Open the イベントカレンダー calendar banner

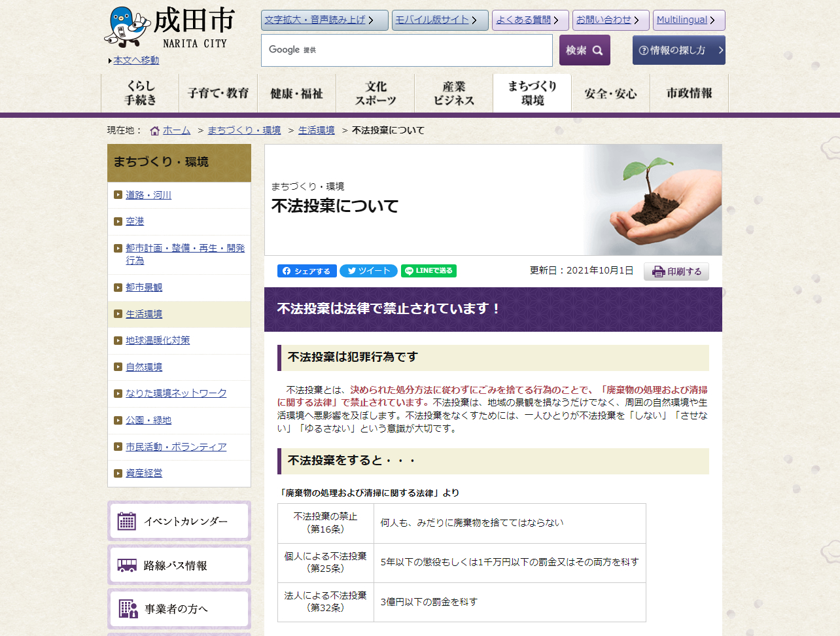point(179,521)
